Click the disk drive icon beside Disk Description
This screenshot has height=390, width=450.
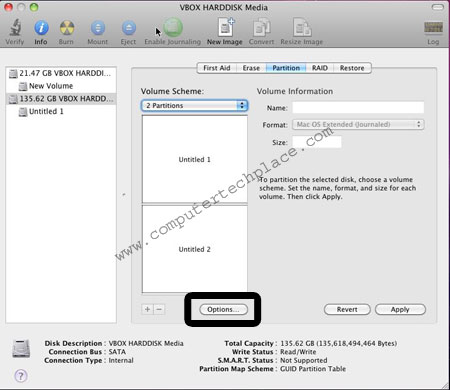click(21, 348)
